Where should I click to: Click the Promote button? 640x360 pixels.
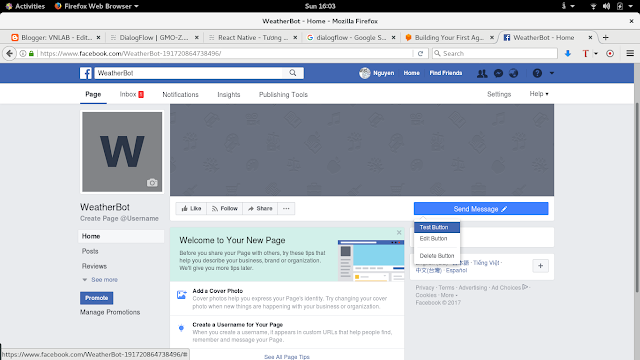[96, 298]
